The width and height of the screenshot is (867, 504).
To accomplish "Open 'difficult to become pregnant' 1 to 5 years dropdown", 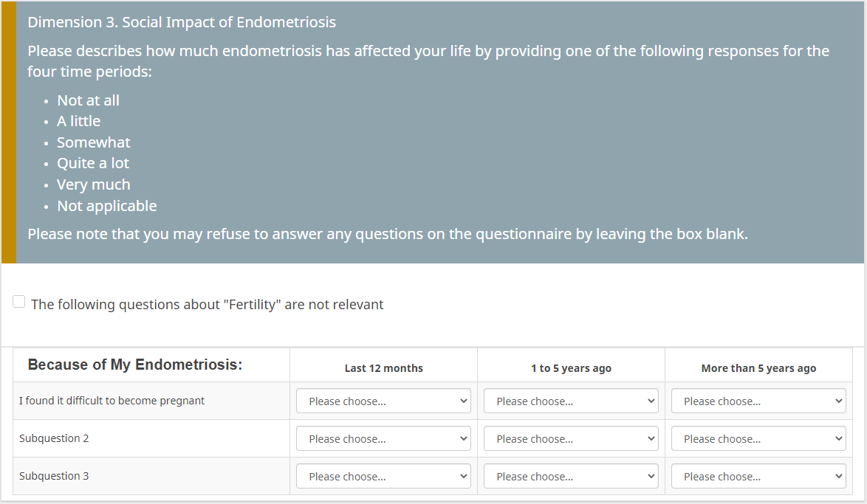I will (x=571, y=401).
